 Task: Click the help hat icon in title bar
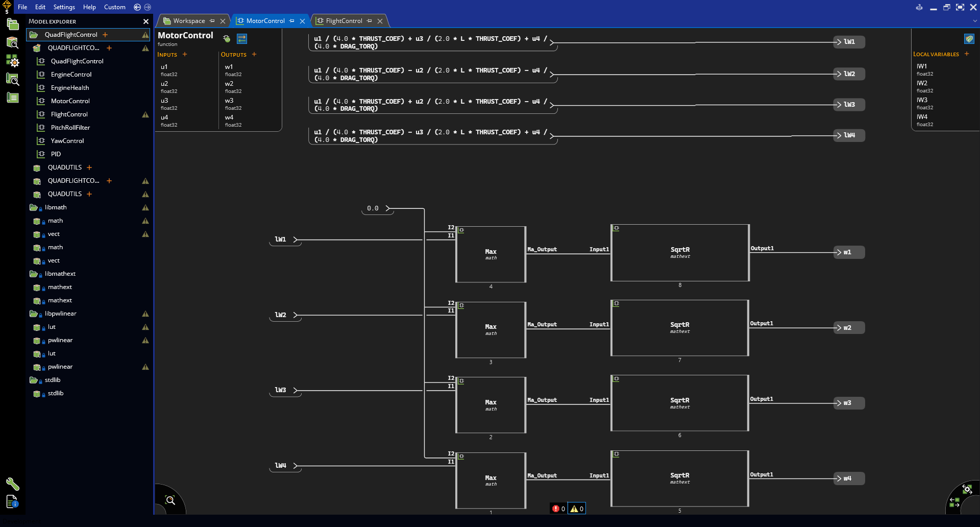(x=919, y=7)
